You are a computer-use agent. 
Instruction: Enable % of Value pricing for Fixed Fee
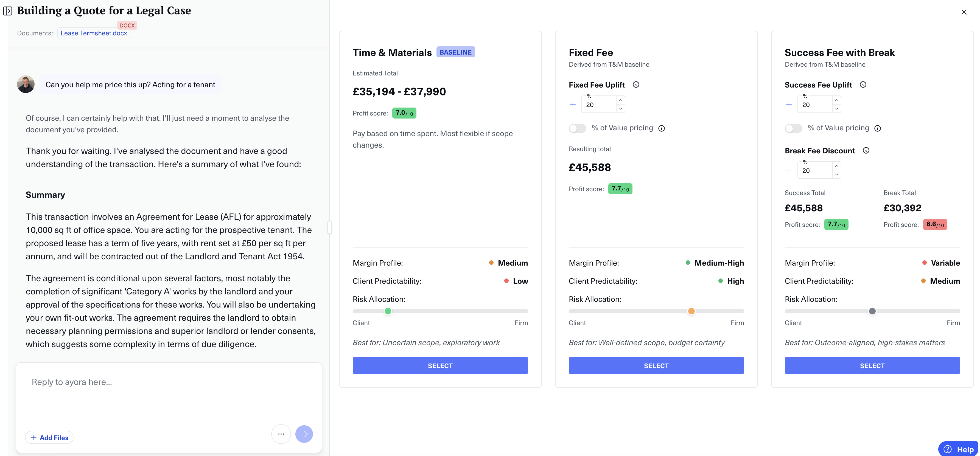pyautogui.click(x=577, y=128)
